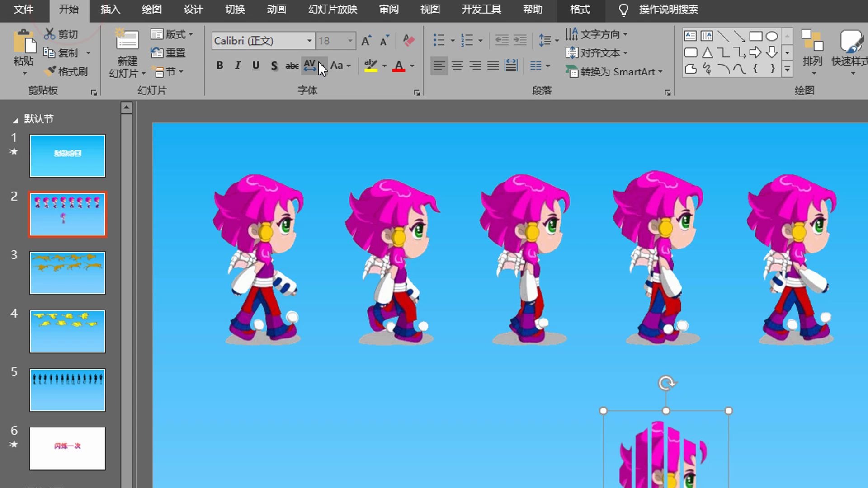Select the triangle shape

708,53
